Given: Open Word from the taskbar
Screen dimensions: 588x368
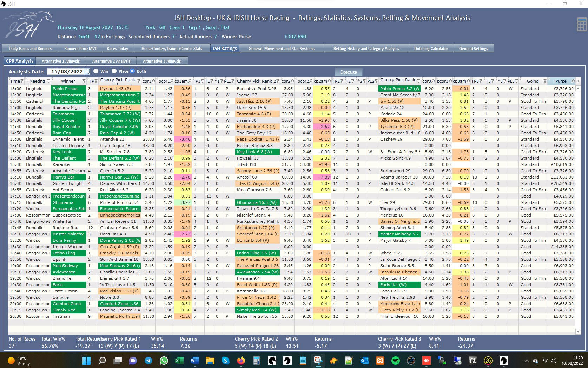Looking at the screenshot, I should click(x=194, y=361).
